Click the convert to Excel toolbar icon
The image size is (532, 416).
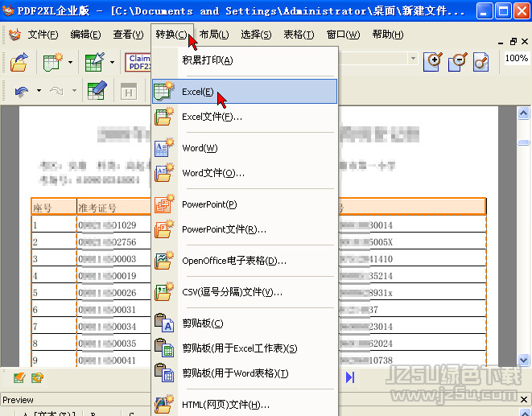[x=53, y=62]
